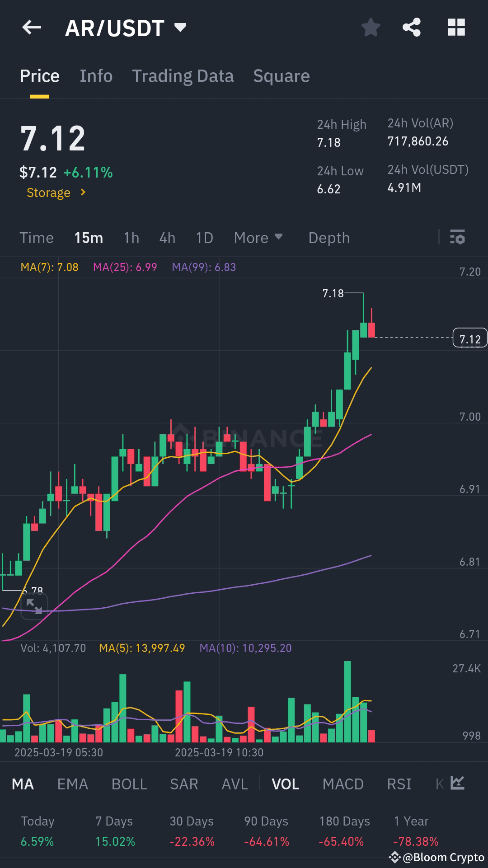Viewport: 488px width, 868px height.
Task: Toggle the MACD sub-indicator
Action: (343, 784)
